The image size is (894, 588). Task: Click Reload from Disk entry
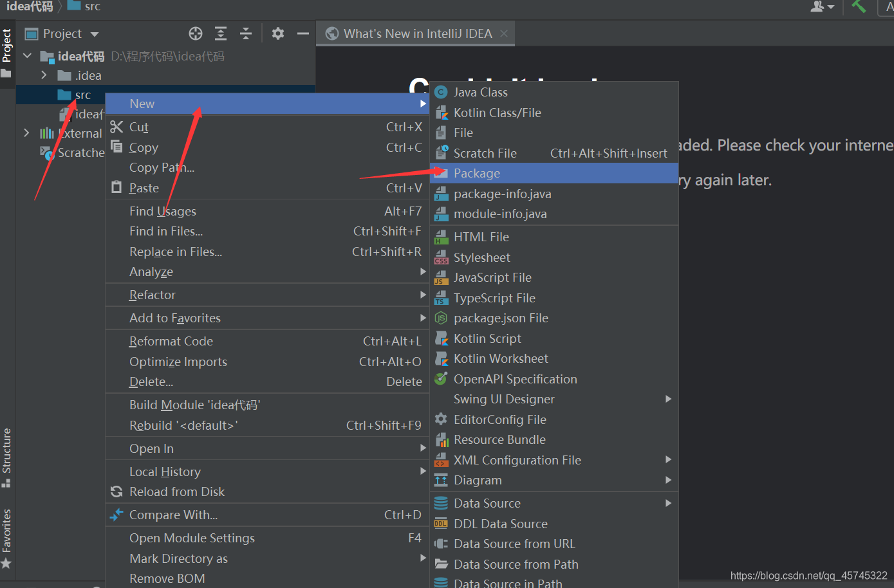pos(267,492)
